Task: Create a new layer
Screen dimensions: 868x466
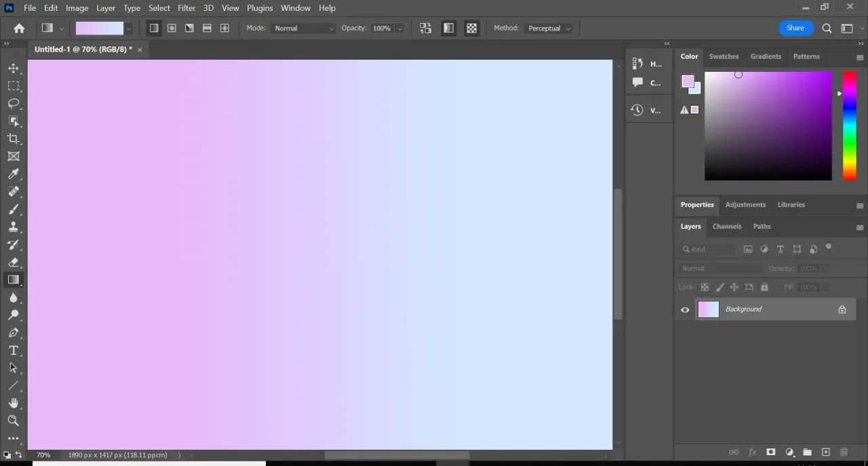Action: (x=825, y=452)
